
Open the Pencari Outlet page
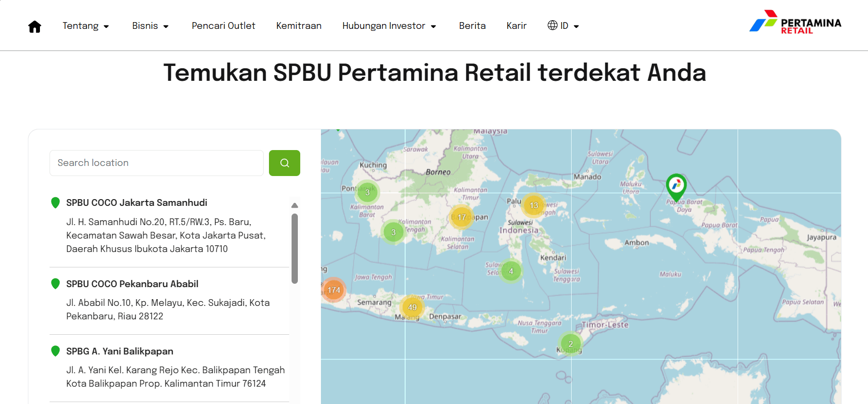(223, 26)
